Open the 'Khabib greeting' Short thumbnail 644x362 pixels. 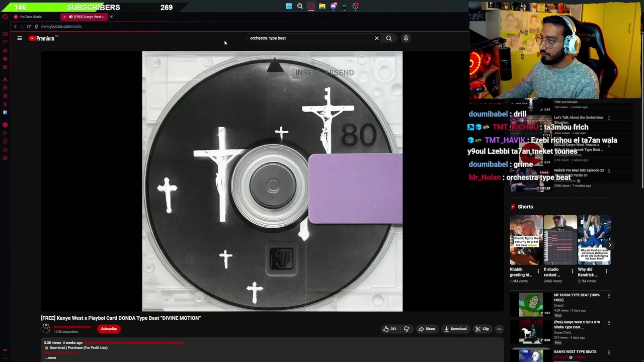tap(526, 240)
